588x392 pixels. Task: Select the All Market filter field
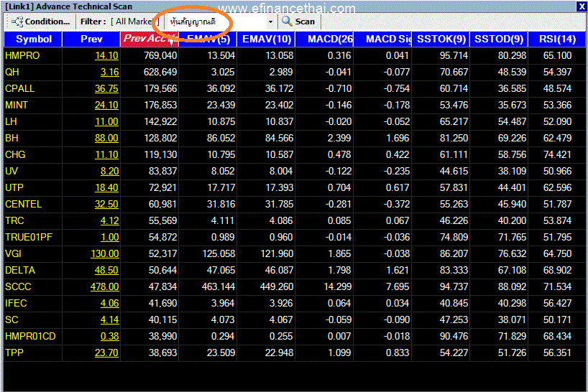tap(135, 22)
